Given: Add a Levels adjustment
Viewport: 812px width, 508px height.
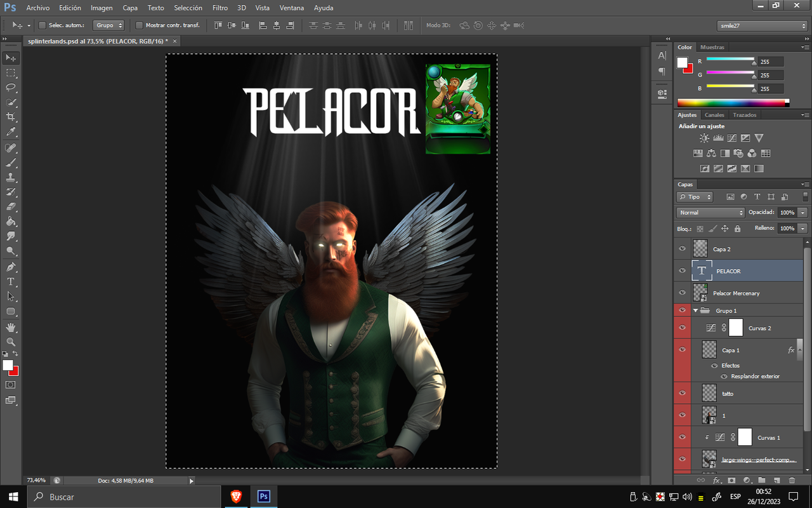Looking at the screenshot, I should [x=719, y=138].
